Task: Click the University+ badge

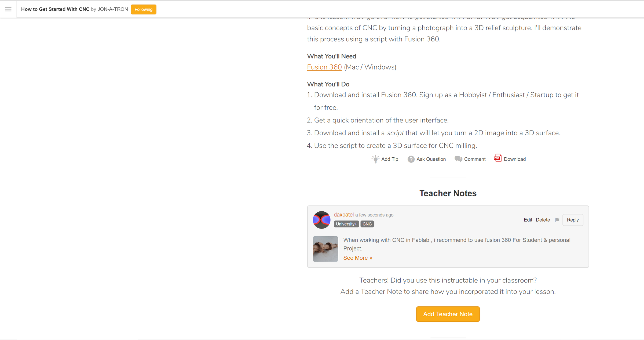Action: (346, 224)
